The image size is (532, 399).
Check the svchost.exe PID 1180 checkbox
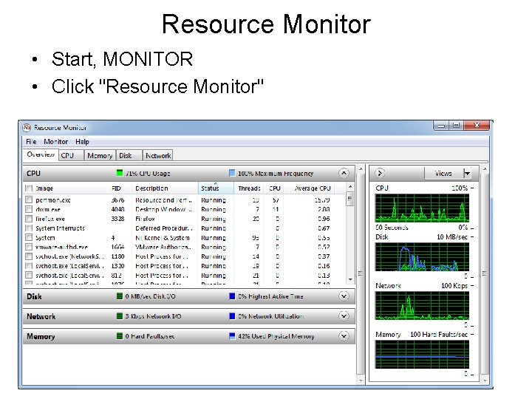[29, 256]
